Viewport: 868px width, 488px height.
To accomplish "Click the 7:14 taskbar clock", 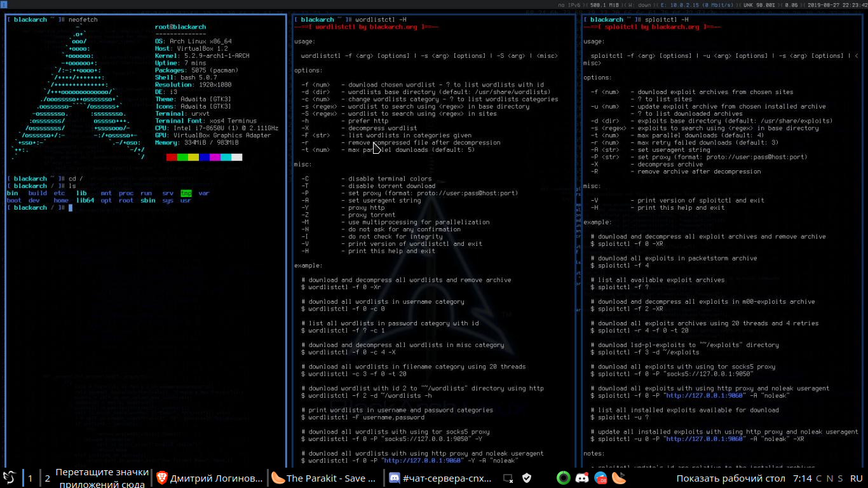I will [803, 478].
